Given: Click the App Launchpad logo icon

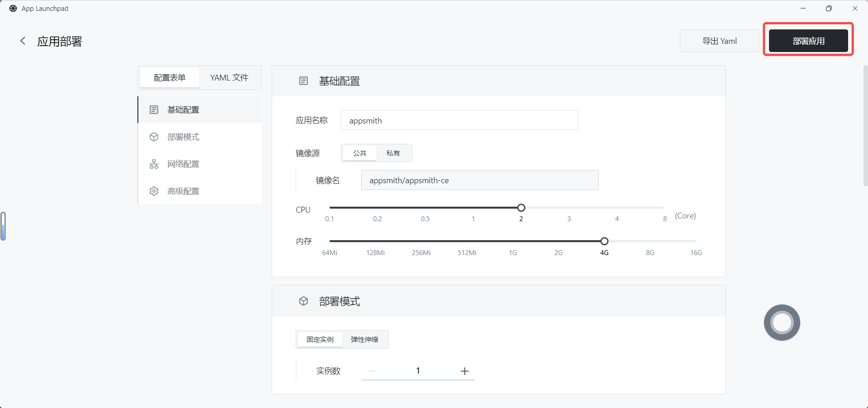Looking at the screenshot, I should (13, 9).
